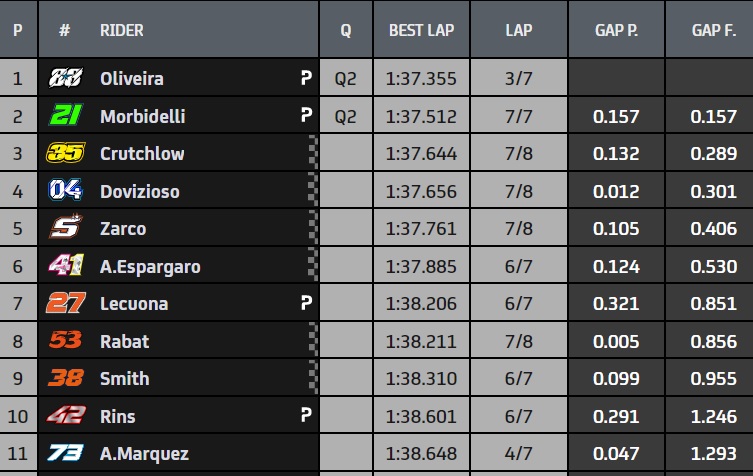Select Morbidelli's Q2 qualifying cell
753x476 pixels.
point(345,116)
